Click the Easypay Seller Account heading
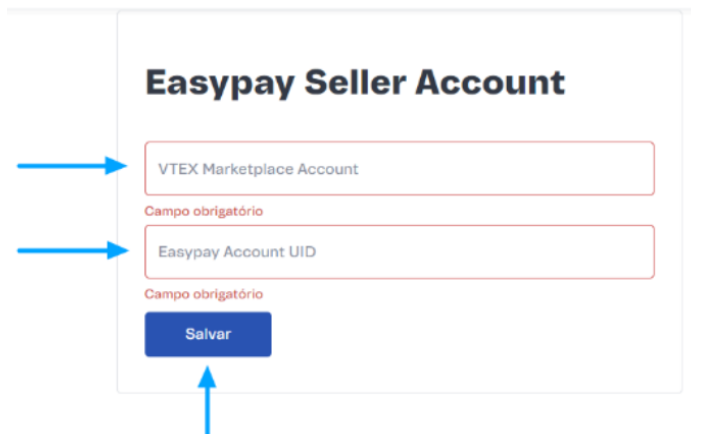The image size is (711, 434). pos(355,83)
